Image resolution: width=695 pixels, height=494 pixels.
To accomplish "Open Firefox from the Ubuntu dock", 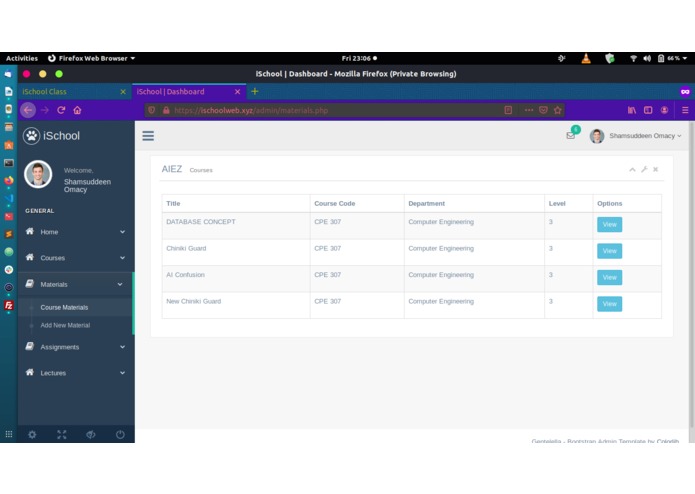I will [x=8, y=180].
